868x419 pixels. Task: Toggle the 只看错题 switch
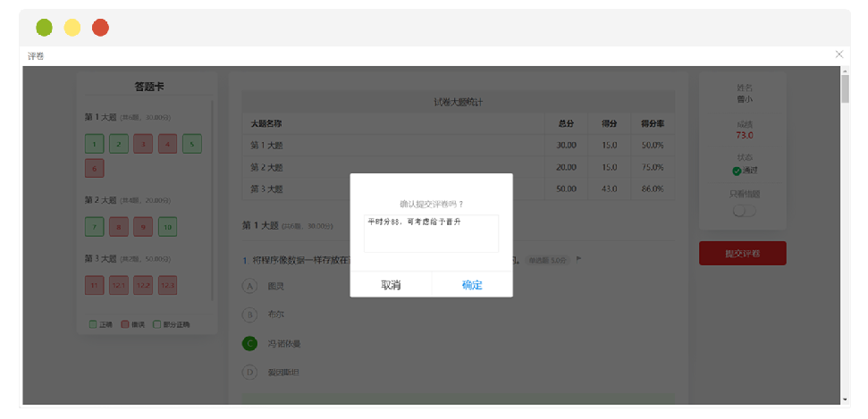pyautogui.click(x=743, y=211)
